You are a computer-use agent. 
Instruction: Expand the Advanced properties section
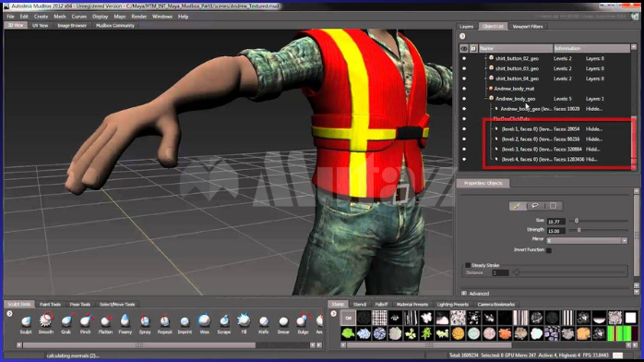464,294
